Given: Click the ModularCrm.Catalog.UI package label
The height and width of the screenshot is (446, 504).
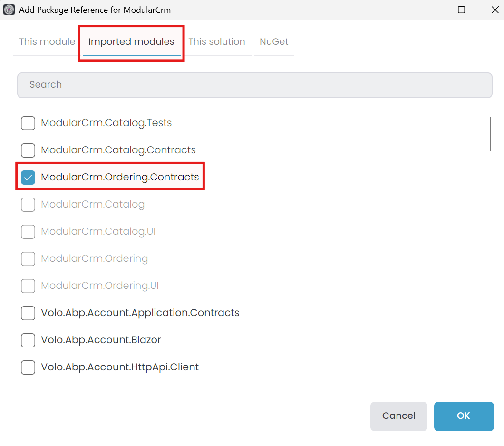Looking at the screenshot, I should [x=98, y=232].
